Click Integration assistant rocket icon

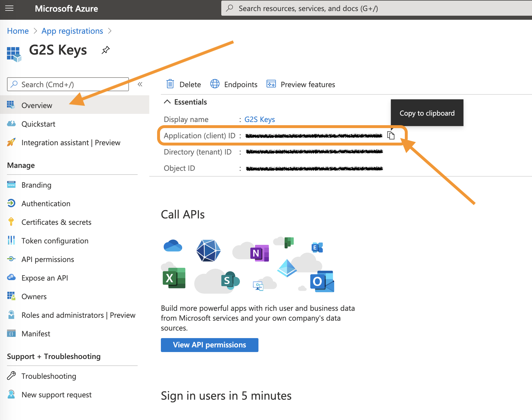click(11, 142)
